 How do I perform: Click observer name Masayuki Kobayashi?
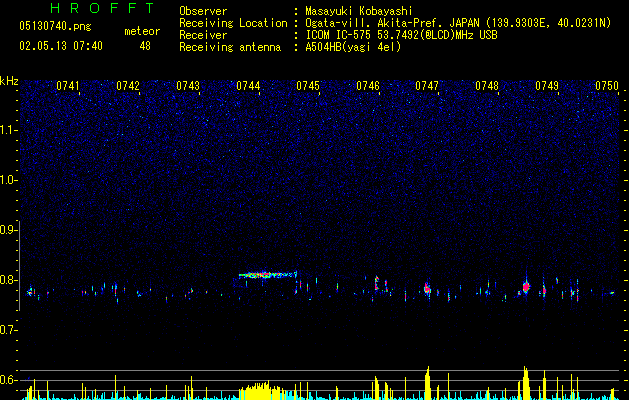tap(358, 11)
